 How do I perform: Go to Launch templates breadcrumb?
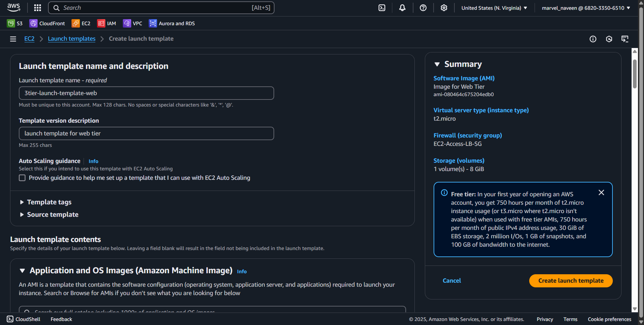[x=71, y=39]
